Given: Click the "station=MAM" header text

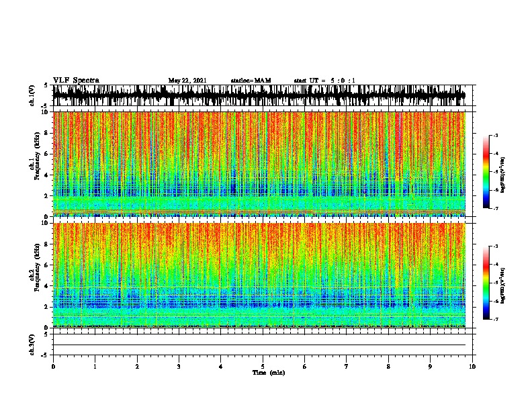Looking at the screenshot, I should point(251,81).
